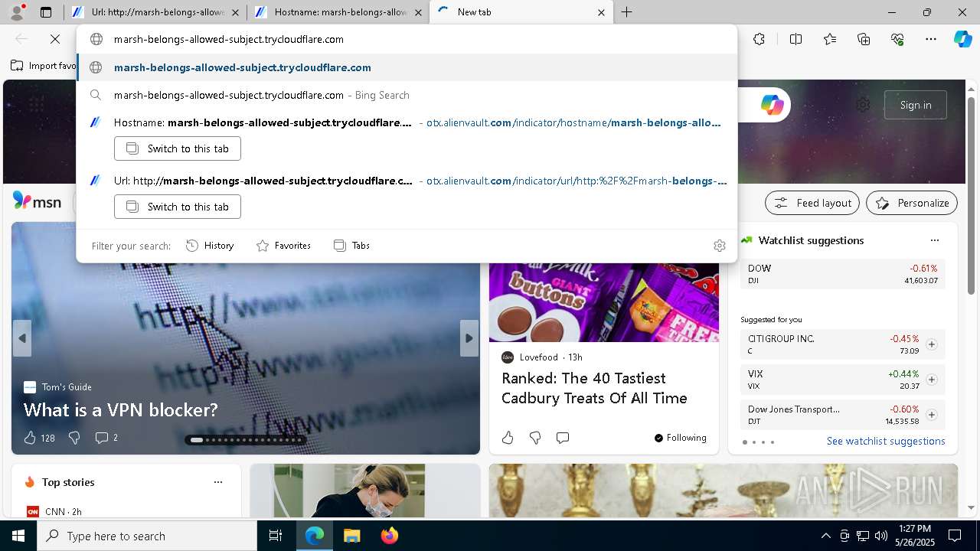This screenshot has width=980, height=551.
Task: Open the Windows Start menu
Action: [x=18, y=536]
